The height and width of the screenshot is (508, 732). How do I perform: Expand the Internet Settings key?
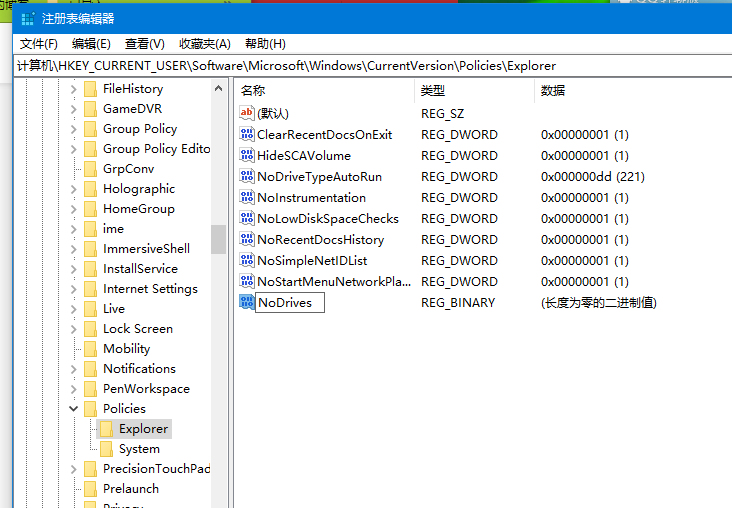pyautogui.click(x=73, y=289)
